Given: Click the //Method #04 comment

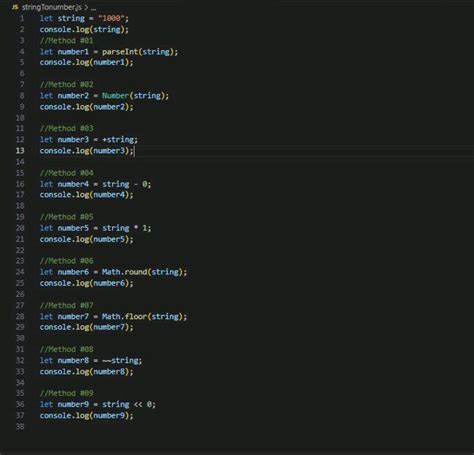Looking at the screenshot, I should pos(66,173).
